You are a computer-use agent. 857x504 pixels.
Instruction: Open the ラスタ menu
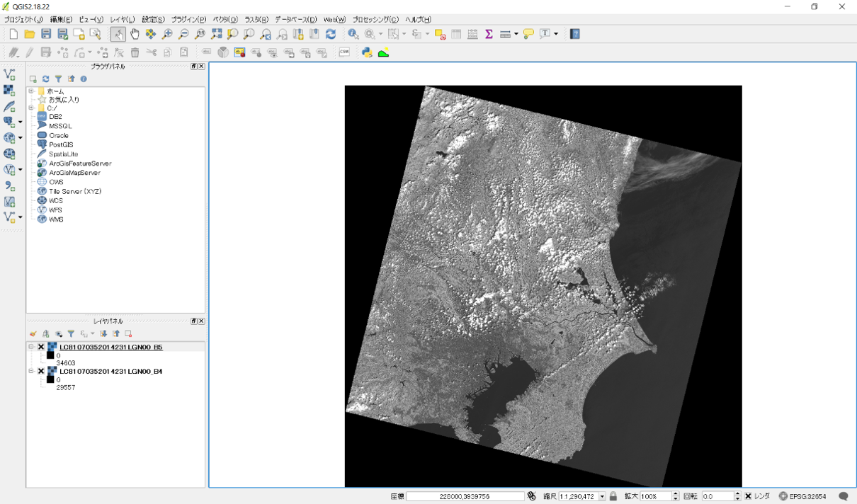tap(256, 20)
